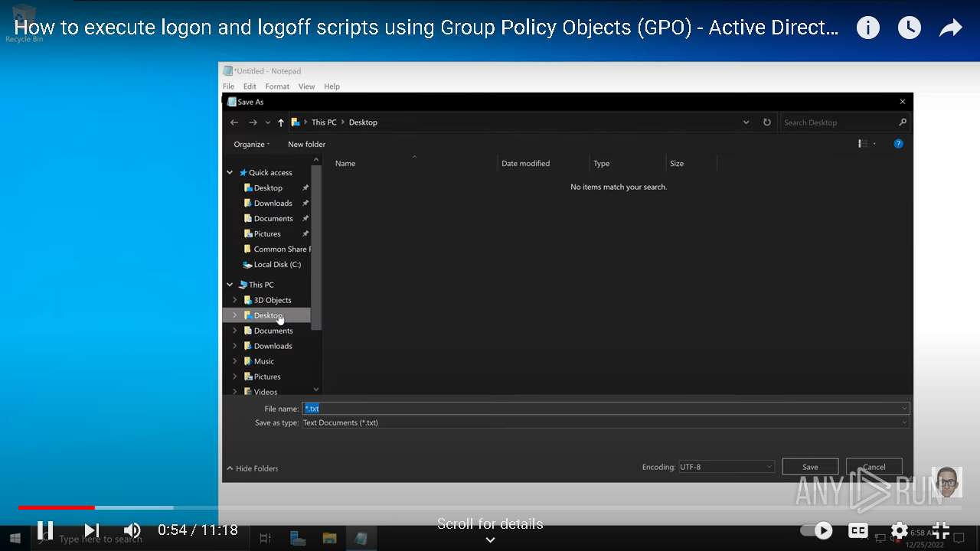
Task: Sort files by Name column
Action: 345,163
